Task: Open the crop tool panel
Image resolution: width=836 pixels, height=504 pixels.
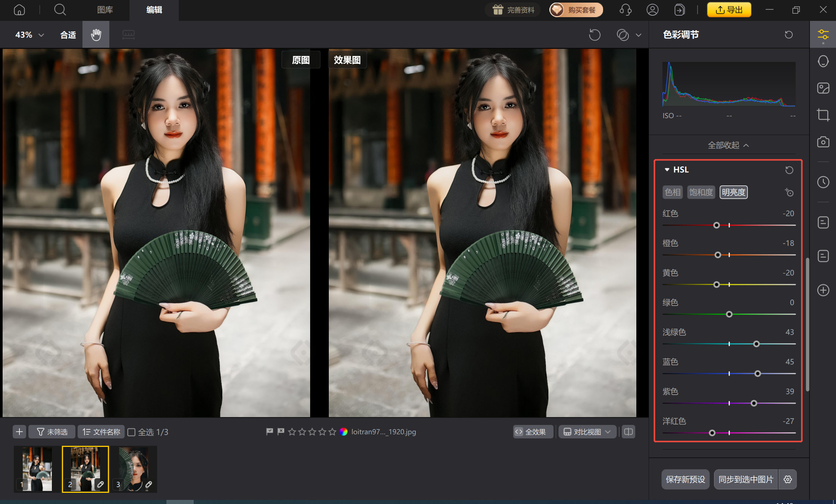Action: (x=823, y=115)
